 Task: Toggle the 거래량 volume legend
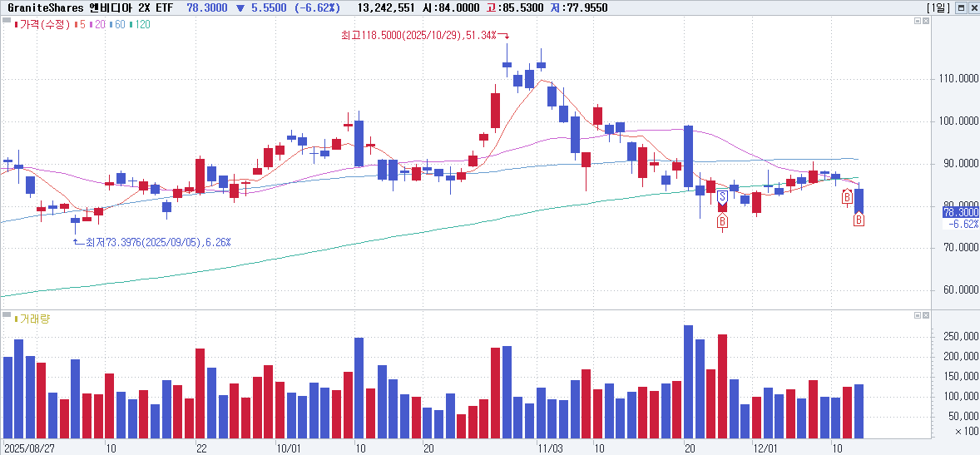32,319
